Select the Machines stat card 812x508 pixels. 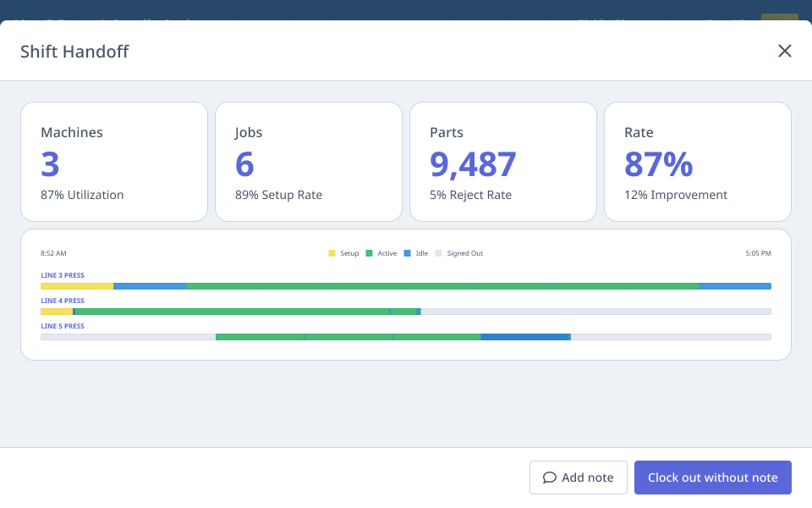(x=114, y=161)
